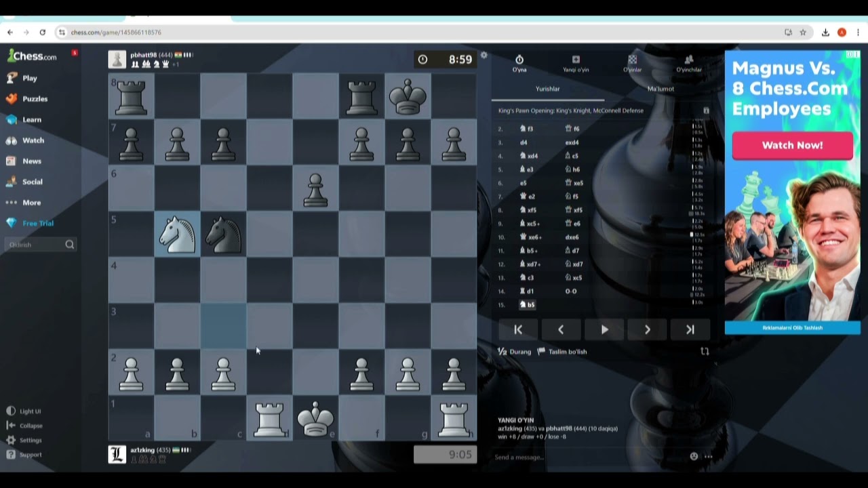Open the Watch section
The image size is (868, 488).
click(x=25, y=140)
